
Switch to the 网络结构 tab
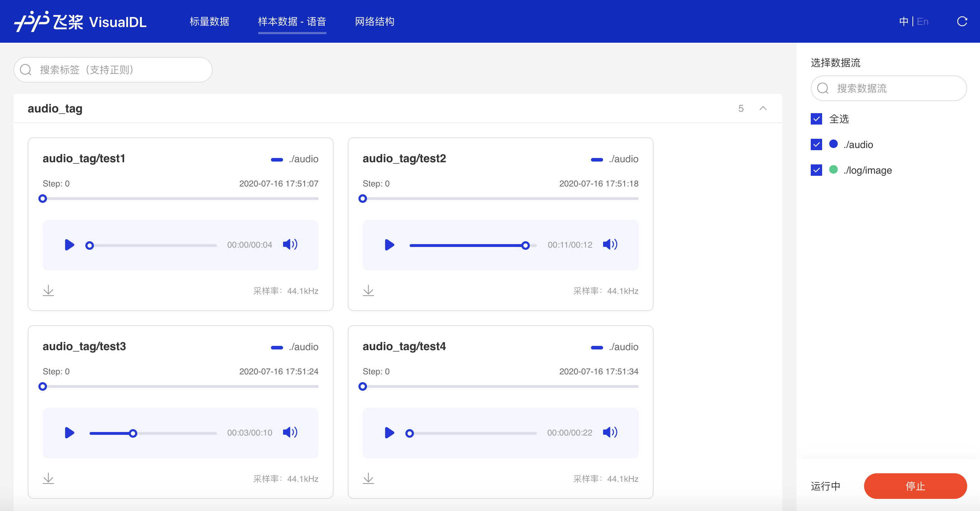pyautogui.click(x=374, y=22)
